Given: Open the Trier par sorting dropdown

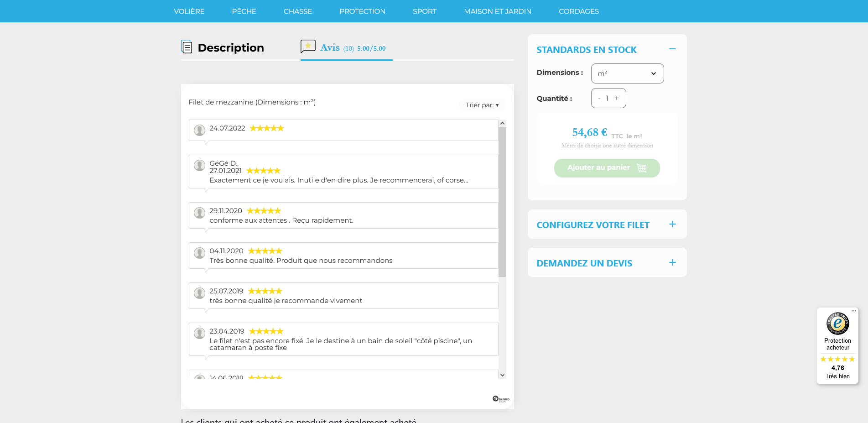Looking at the screenshot, I should 482,105.
